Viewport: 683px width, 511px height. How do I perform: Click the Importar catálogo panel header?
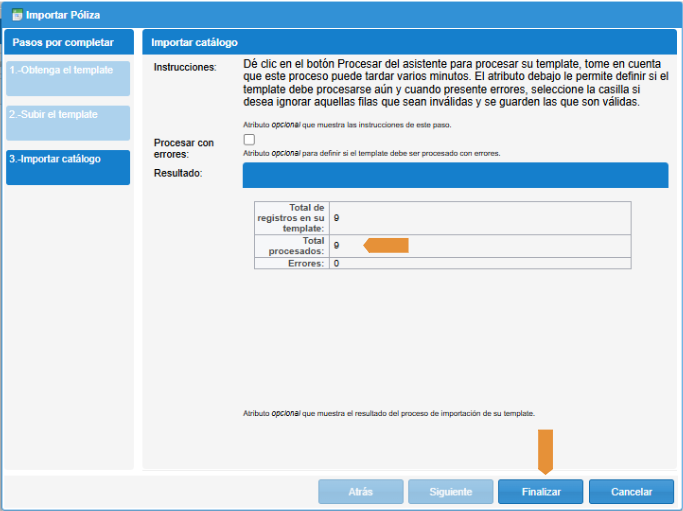(x=194, y=43)
